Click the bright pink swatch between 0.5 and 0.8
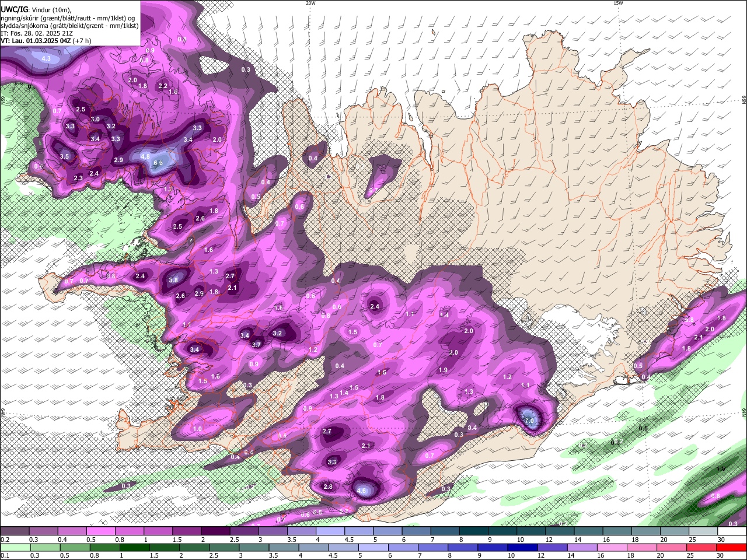 click(101, 531)
